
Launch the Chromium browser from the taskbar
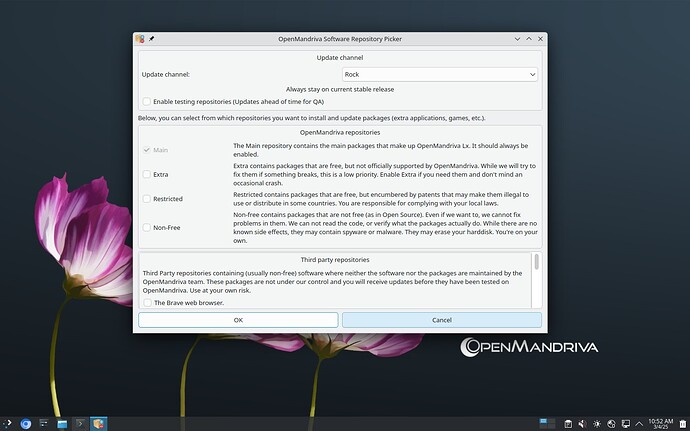(x=26, y=424)
